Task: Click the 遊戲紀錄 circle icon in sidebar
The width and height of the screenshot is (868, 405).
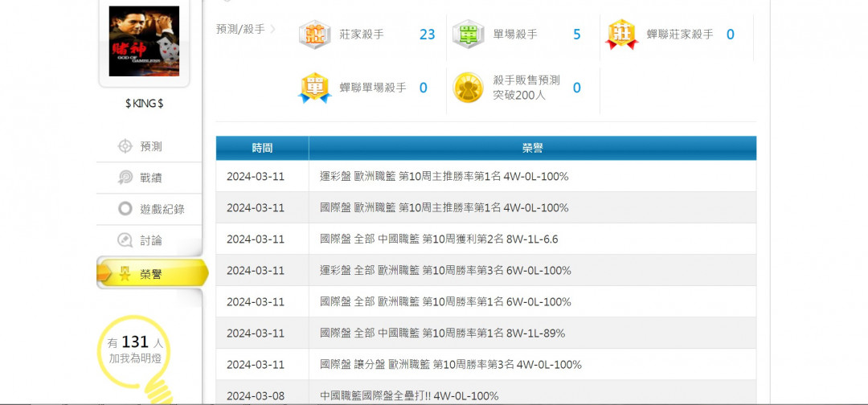Action: 125,209
